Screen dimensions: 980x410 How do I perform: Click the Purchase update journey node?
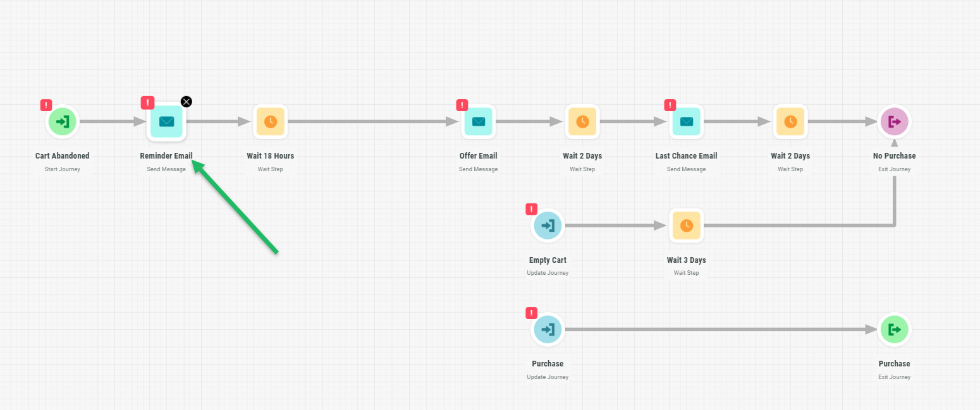548,329
